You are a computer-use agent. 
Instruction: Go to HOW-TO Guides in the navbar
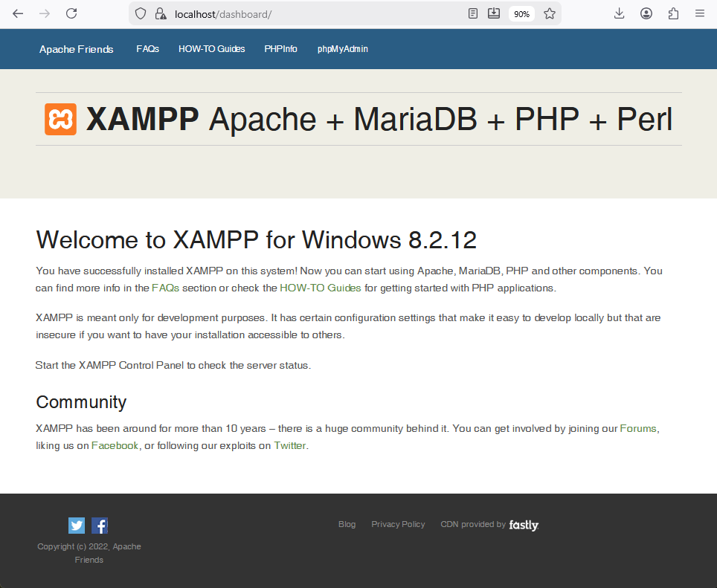point(211,49)
